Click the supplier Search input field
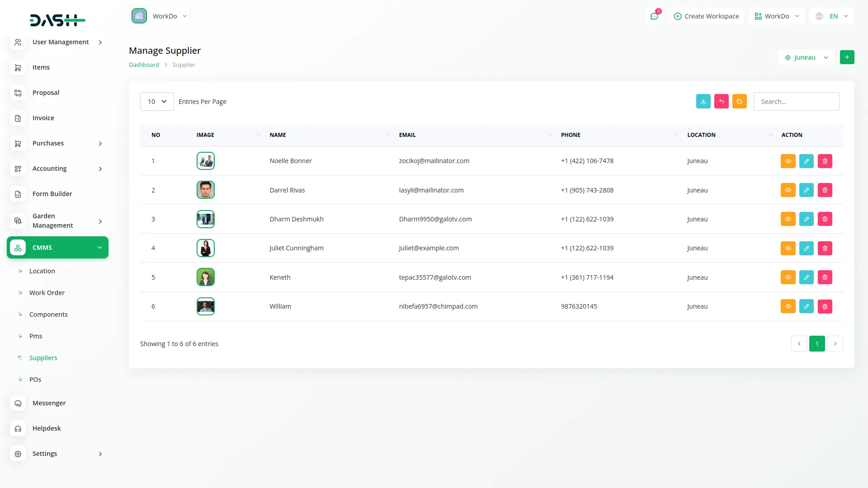Viewport: 868px width, 488px height. (796, 102)
